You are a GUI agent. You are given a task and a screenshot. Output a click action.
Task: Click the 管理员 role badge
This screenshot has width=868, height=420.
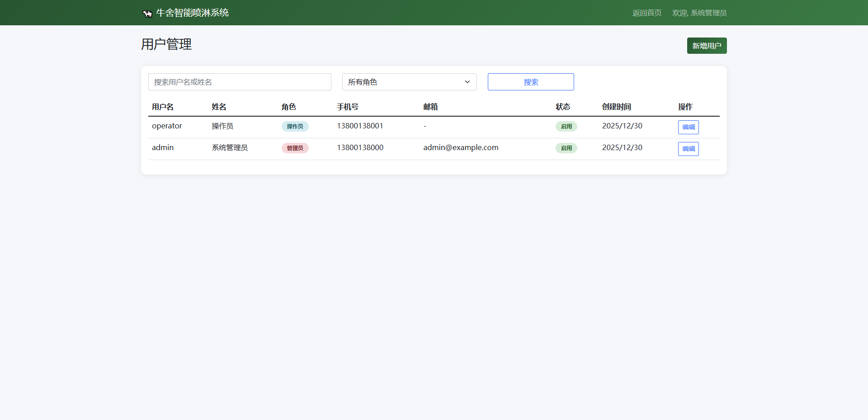pos(295,148)
